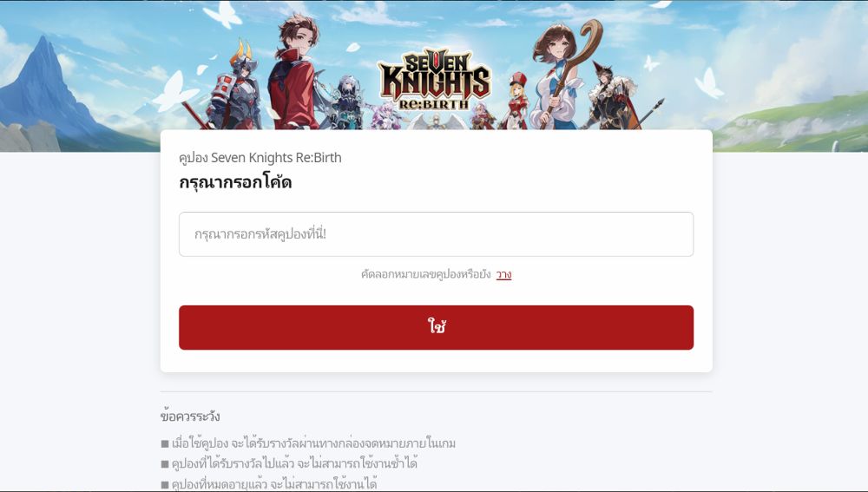The image size is (868, 492).
Task: Click the Seven Knights Re:Birth logo
Action: 435,81
